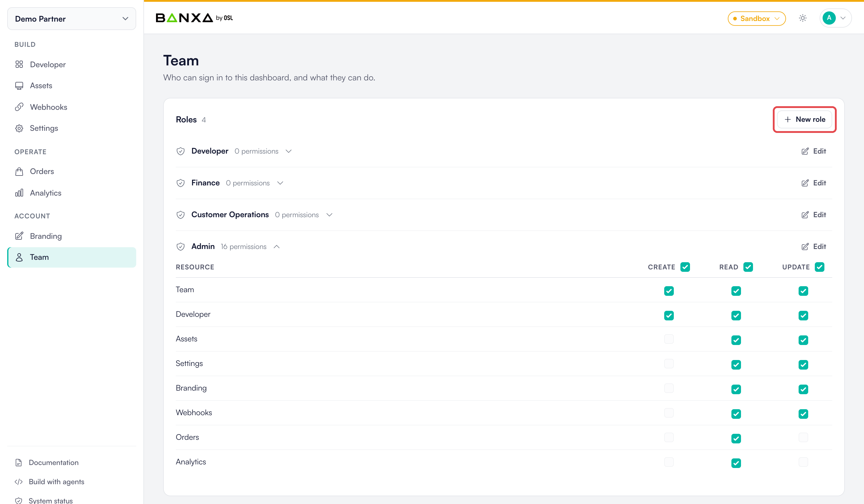The height and width of the screenshot is (504, 864).
Task: Click the Orders bag icon in sidebar
Action: click(19, 171)
